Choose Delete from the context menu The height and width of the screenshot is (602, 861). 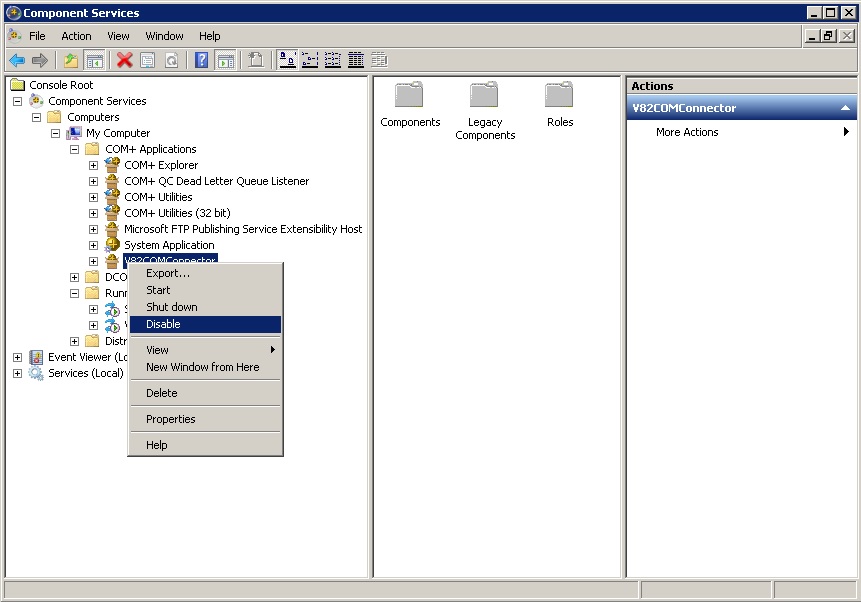click(x=205, y=393)
